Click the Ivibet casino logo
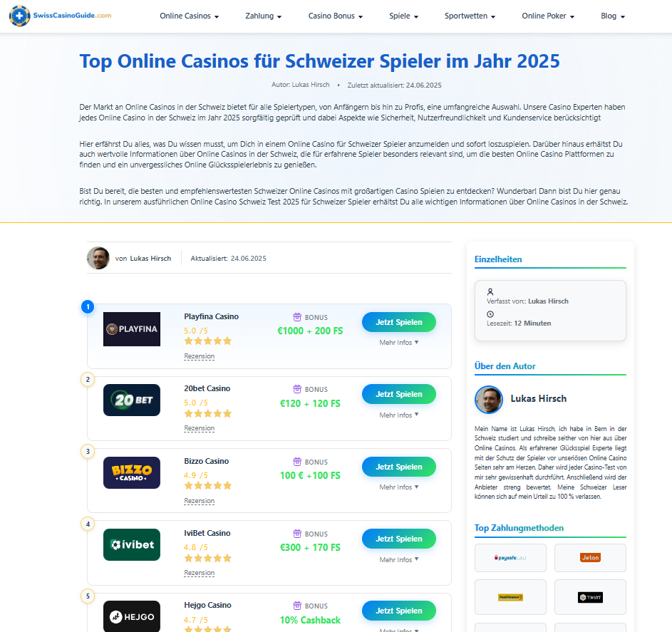 point(132,544)
